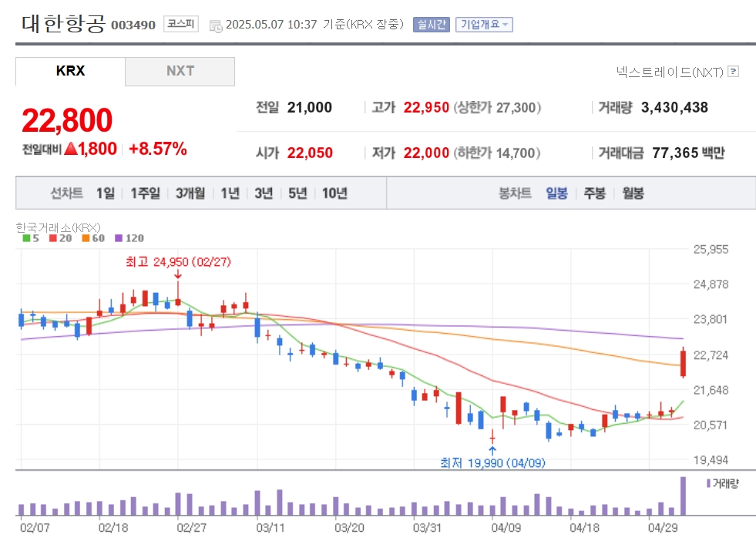Select the 3개월 line chart period
The width and height of the screenshot is (756, 548).
(x=190, y=193)
